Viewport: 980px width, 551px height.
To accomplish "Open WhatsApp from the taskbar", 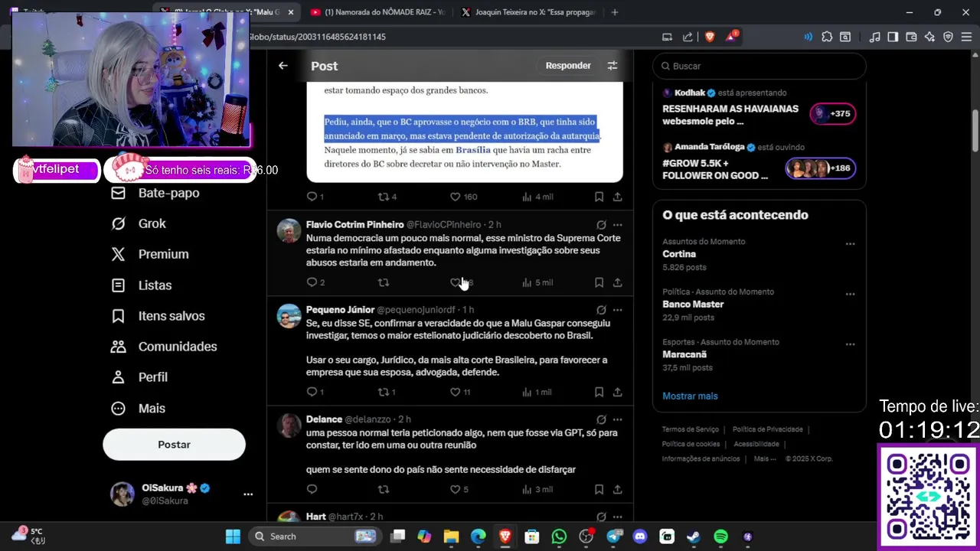I will (x=559, y=536).
